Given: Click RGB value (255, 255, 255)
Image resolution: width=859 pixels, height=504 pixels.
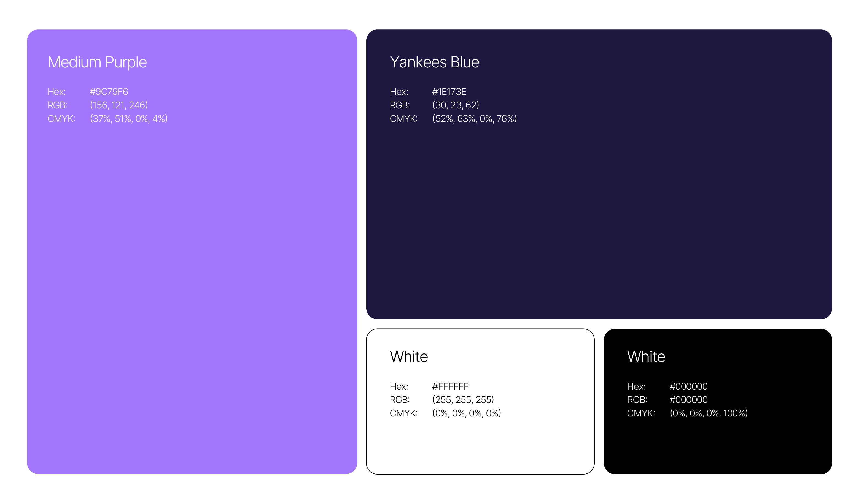Looking at the screenshot, I should [463, 399].
